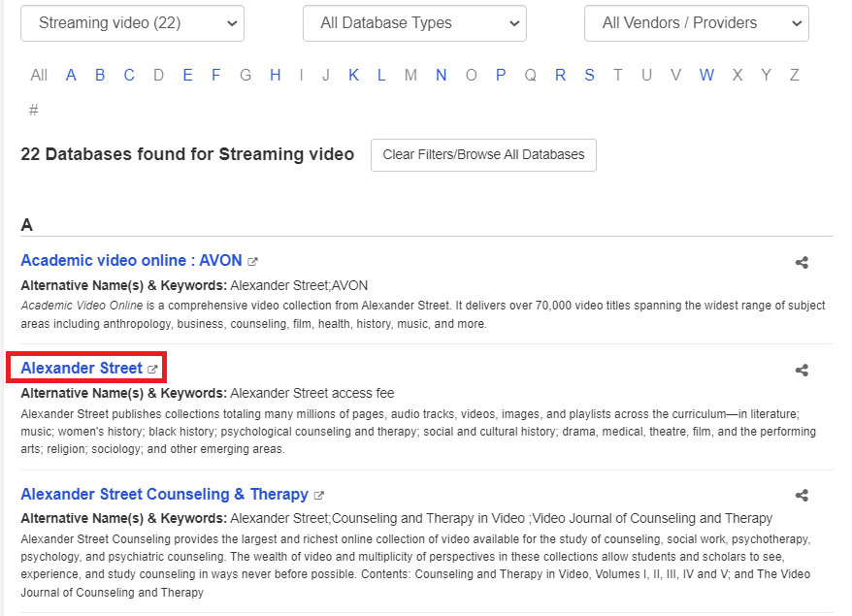The height and width of the screenshot is (616, 852).
Task: Jump to databases starting with S
Action: (590, 75)
